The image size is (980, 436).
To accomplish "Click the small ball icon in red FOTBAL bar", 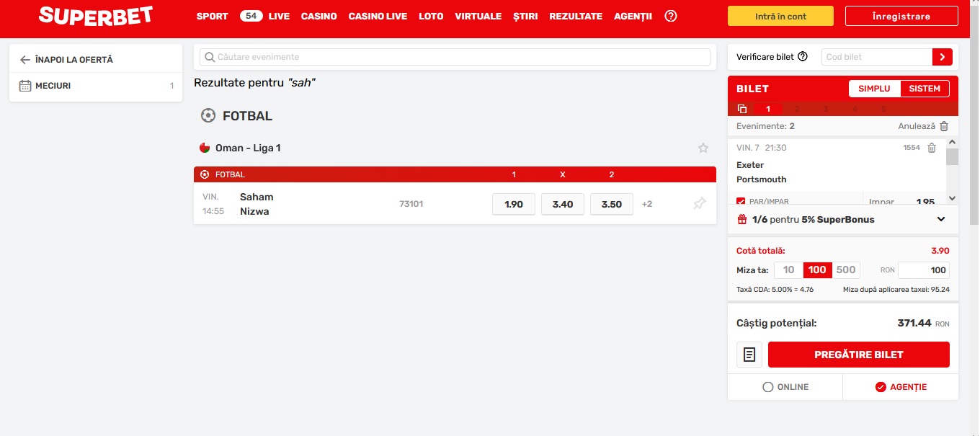I will (x=205, y=174).
